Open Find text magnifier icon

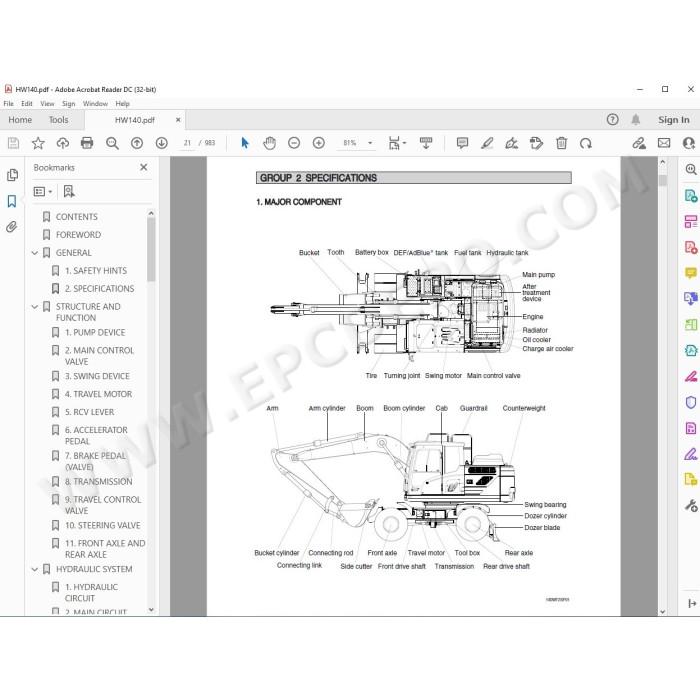click(x=112, y=143)
